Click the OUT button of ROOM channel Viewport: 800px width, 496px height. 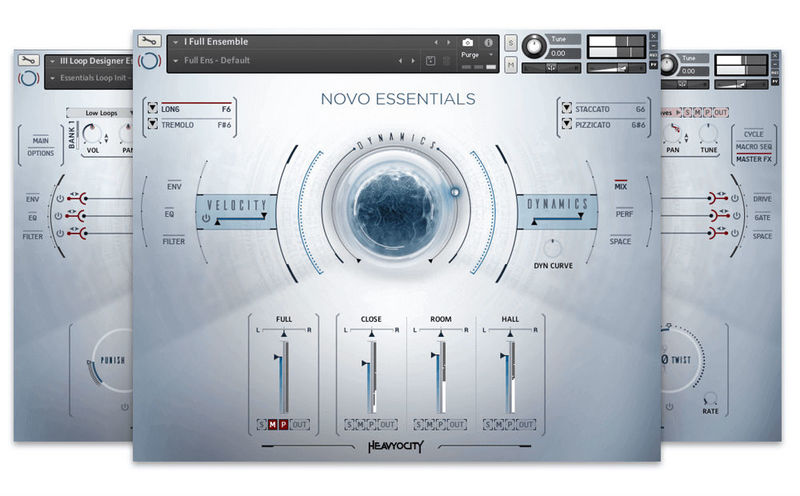(x=457, y=425)
